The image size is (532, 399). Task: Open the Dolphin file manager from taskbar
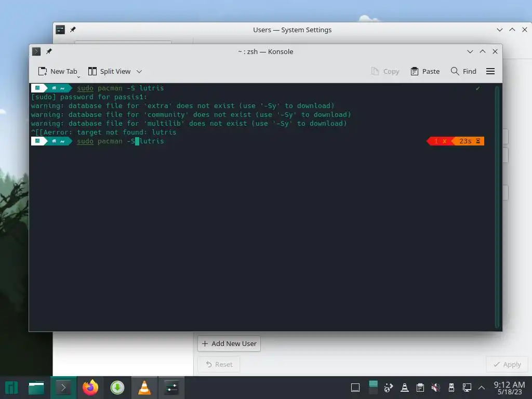pyautogui.click(x=36, y=388)
